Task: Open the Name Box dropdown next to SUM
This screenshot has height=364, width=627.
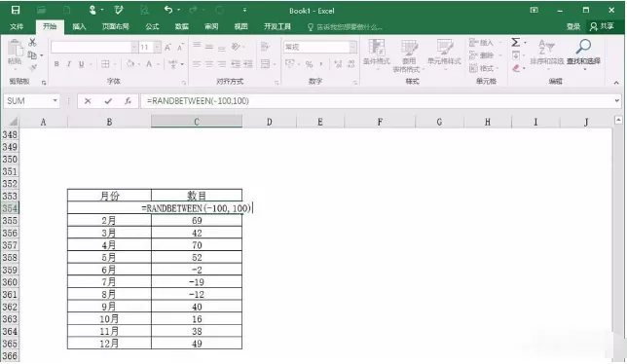Action: click(55, 100)
